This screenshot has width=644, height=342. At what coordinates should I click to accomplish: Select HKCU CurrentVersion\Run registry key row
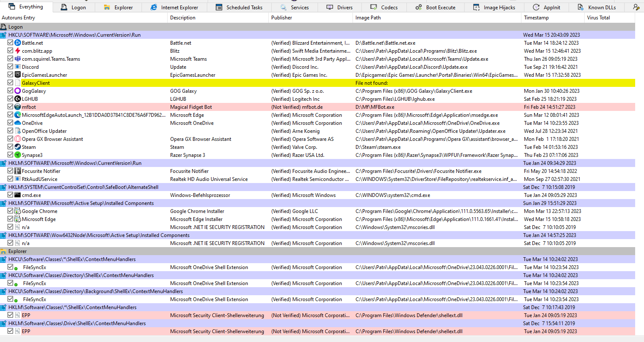pyautogui.click(x=318, y=35)
